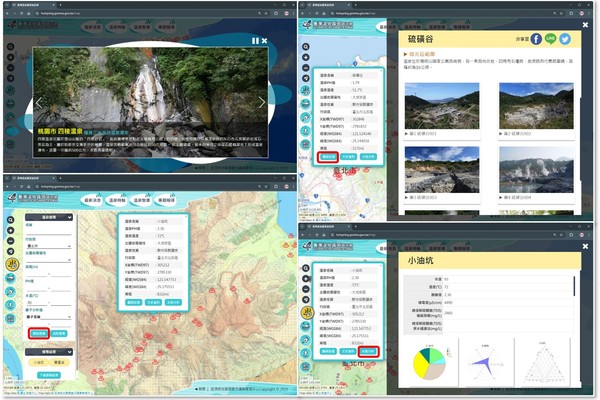Click the zoom-in plus icon in top-left window sidebar

coord(10,57)
